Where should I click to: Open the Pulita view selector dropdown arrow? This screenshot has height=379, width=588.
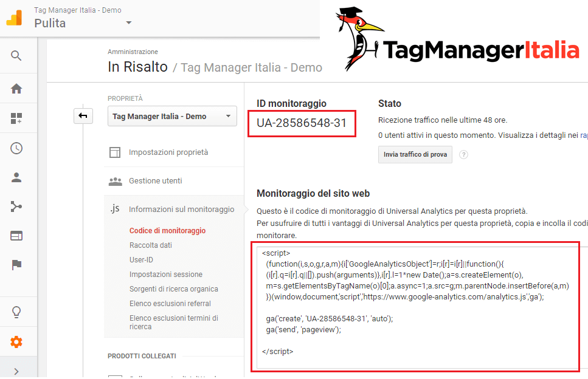click(129, 23)
